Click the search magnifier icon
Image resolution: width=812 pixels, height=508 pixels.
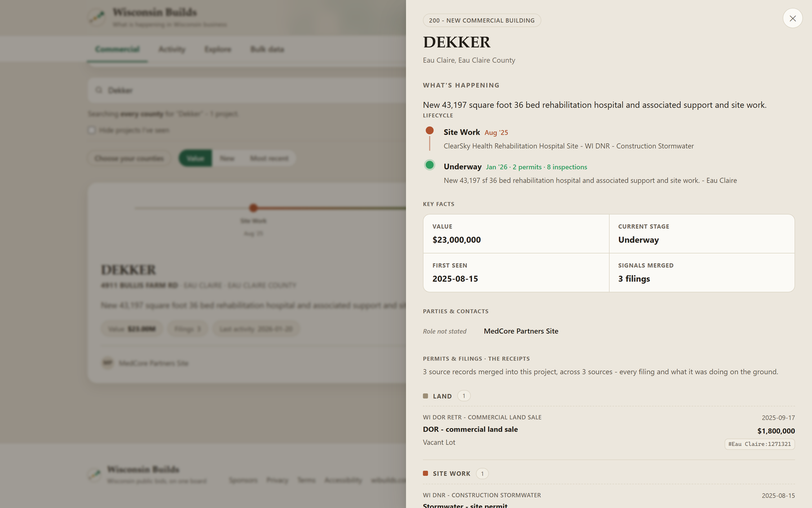coord(99,90)
